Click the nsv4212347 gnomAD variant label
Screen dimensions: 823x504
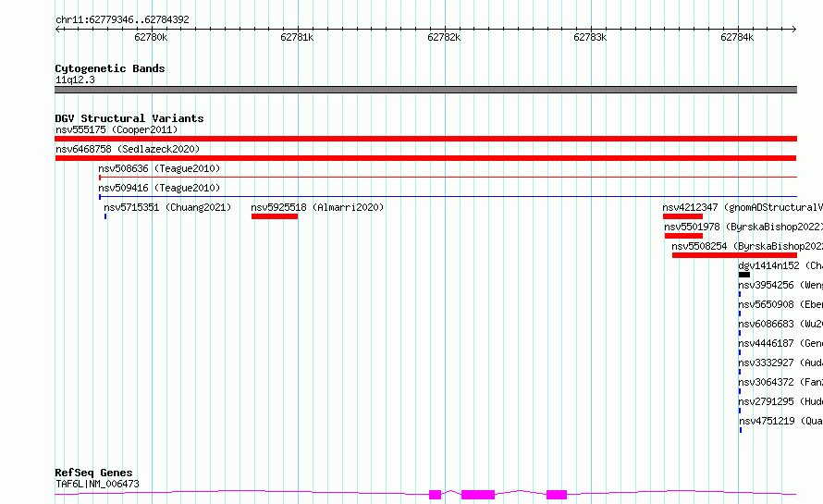[x=743, y=207]
